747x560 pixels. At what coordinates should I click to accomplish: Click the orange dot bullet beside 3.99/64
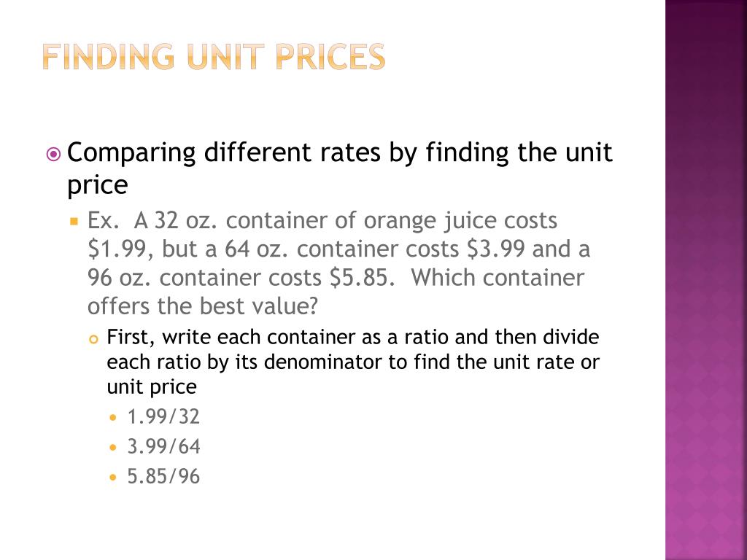click(x=113, y=448)
